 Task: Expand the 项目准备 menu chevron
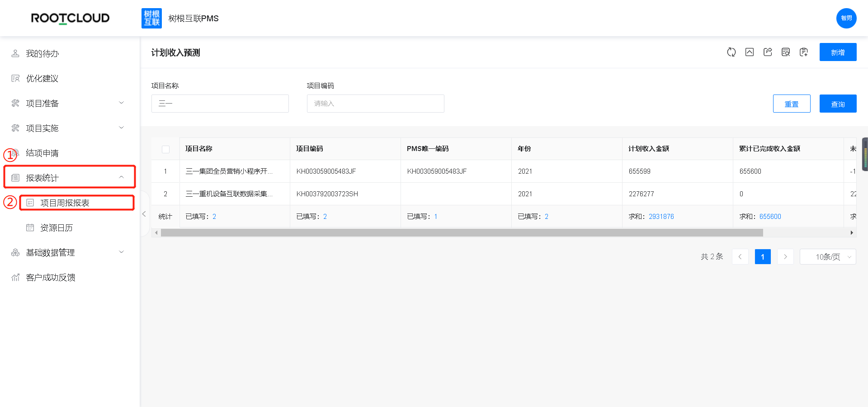pos(121,103)
